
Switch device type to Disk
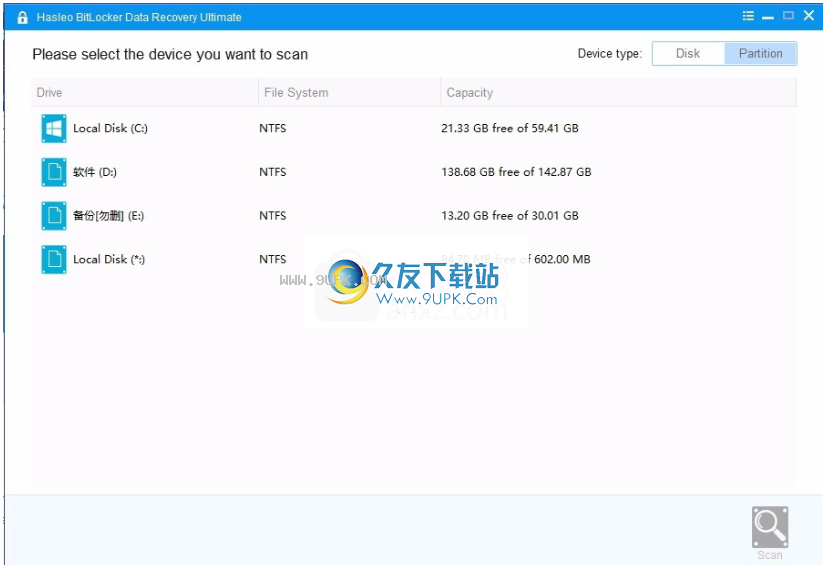click(688, 54)
